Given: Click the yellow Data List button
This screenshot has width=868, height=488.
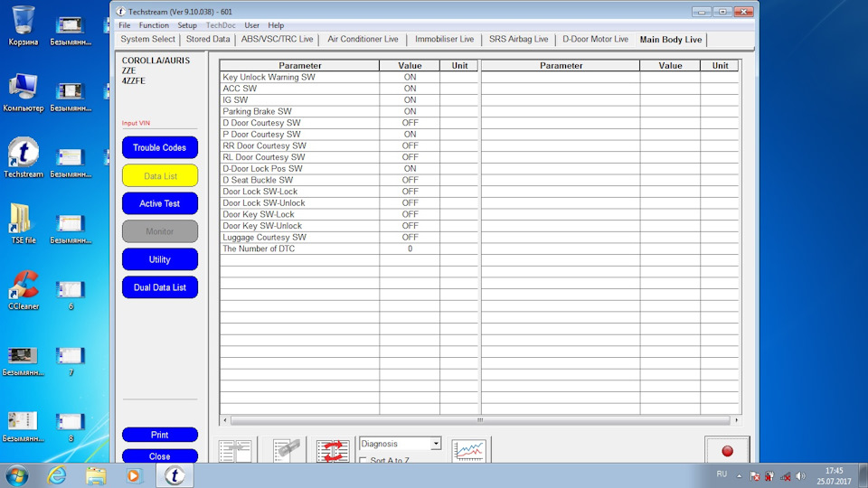Looking at the screenshot, I should [159, 176].
